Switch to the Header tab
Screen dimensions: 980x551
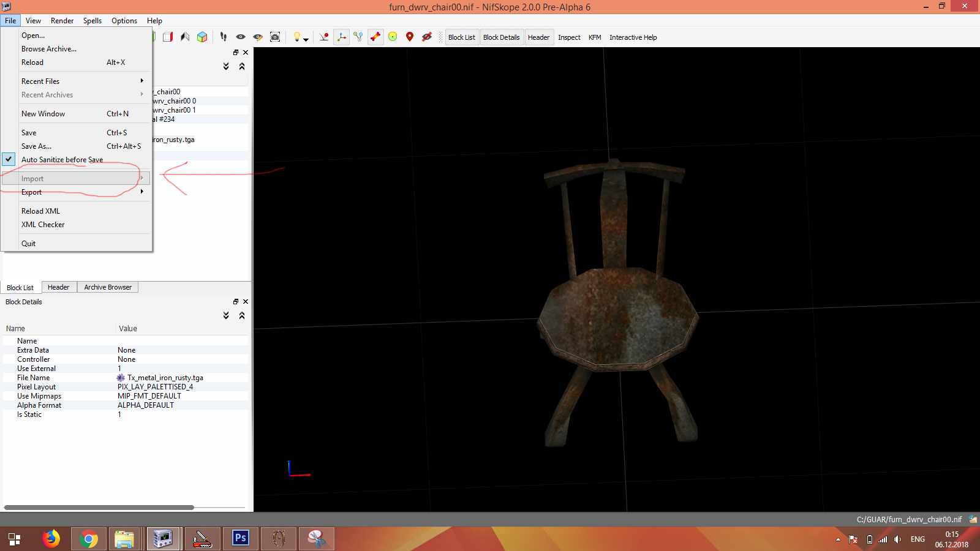tap(59, 287)
